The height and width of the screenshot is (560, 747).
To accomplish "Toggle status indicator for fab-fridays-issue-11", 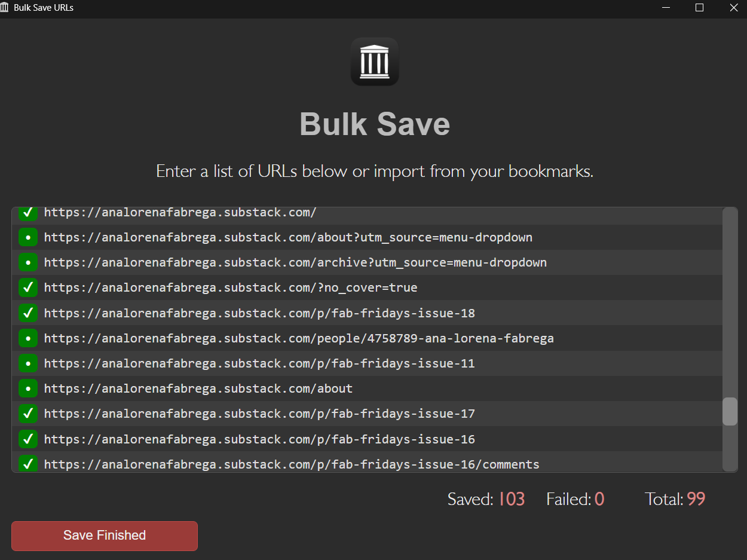I will point(27,363).
